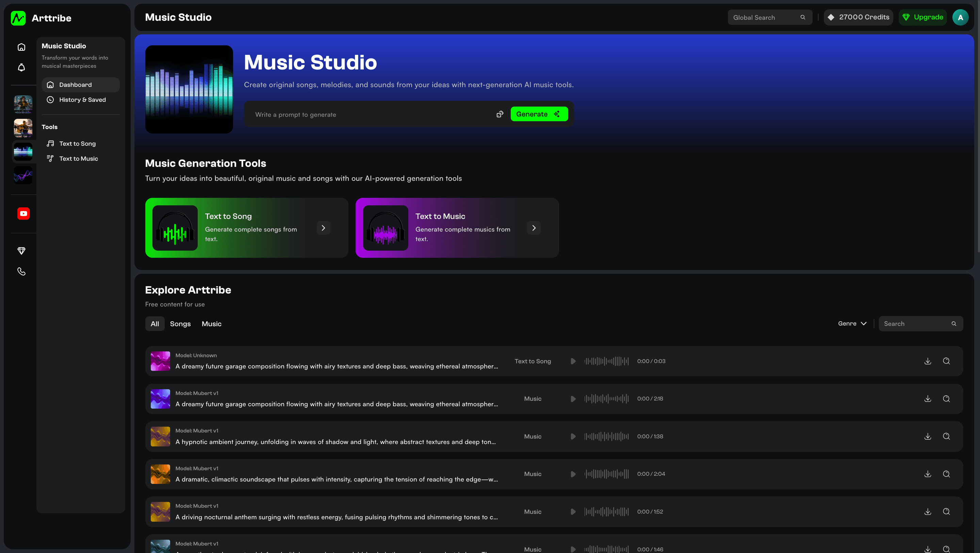Play the hypnotic ambient journey track
The height and width of the screenshot is (553, 980).
click(573, 437)
